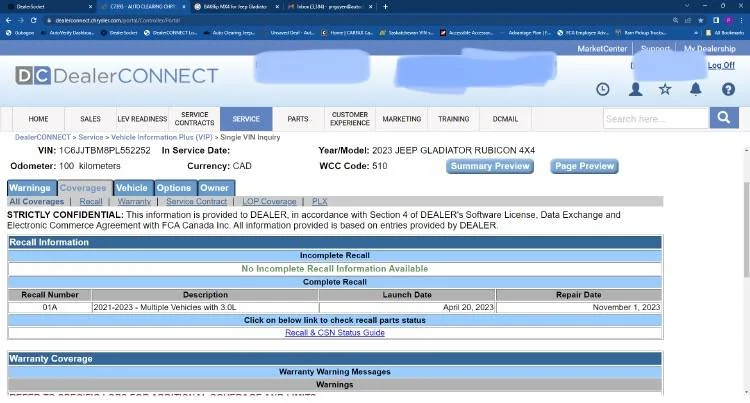Click the PLX sub-link

tap(320, 202)
